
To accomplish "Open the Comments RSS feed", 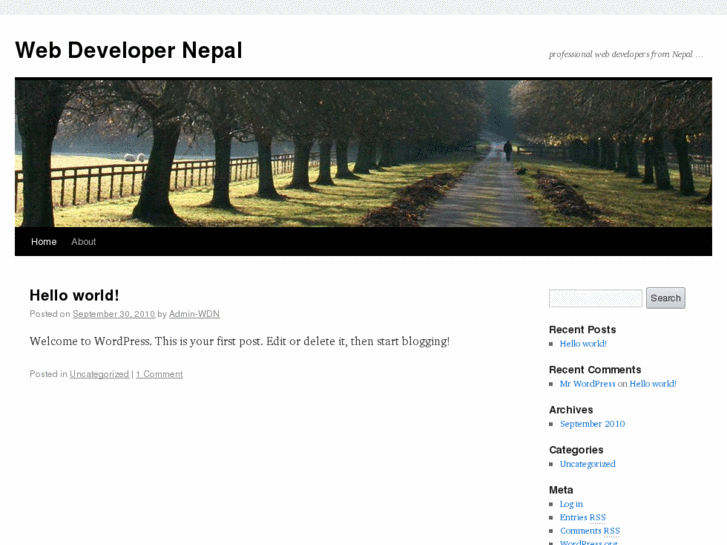I will click(590, 531).
